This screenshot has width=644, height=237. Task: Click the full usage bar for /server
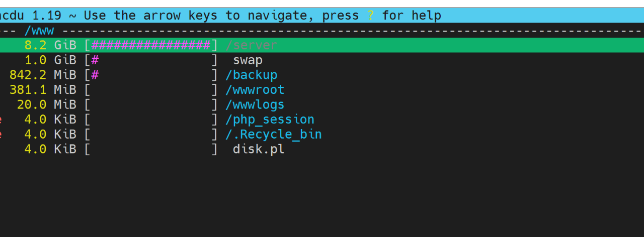151,45
